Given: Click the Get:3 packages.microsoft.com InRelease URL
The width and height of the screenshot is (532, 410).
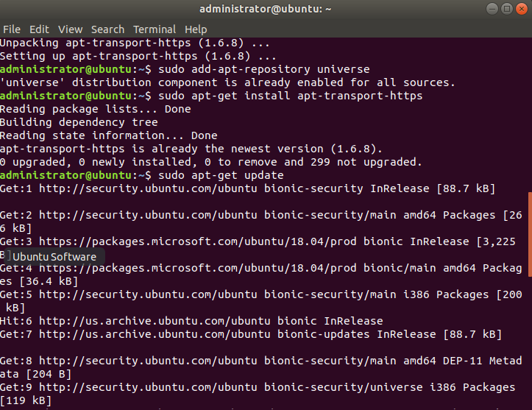Looking at the screenshot, I should click(197, 241).
